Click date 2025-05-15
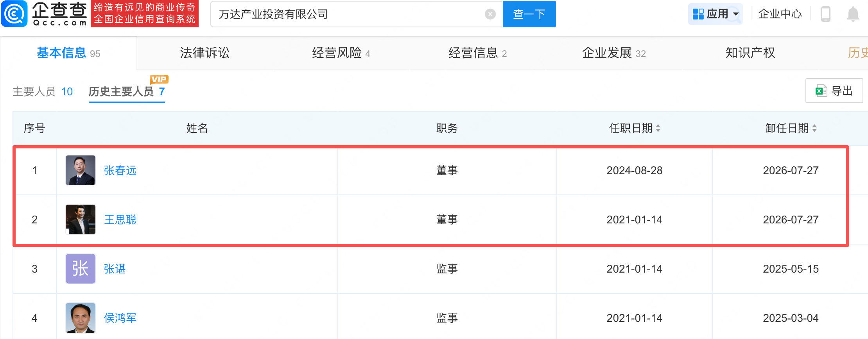The image size is (868, 339). 791,269
